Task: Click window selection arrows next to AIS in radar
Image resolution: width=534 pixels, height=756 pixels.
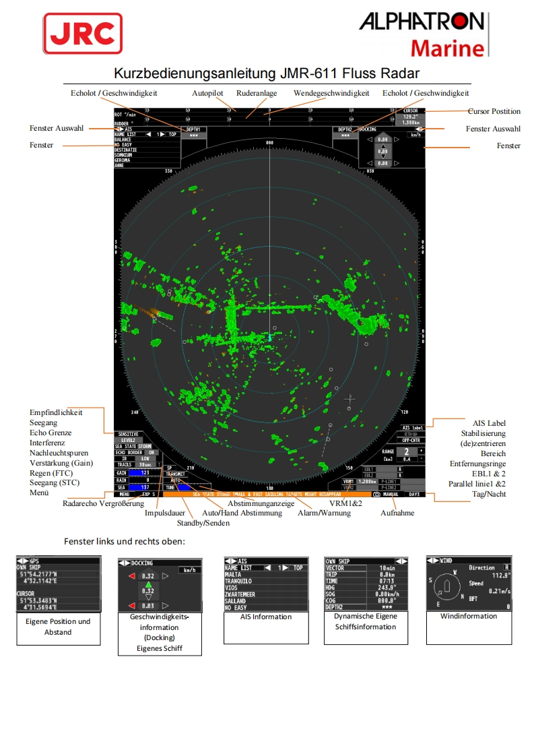Action: pyautogui.click(x=119, y=129)
